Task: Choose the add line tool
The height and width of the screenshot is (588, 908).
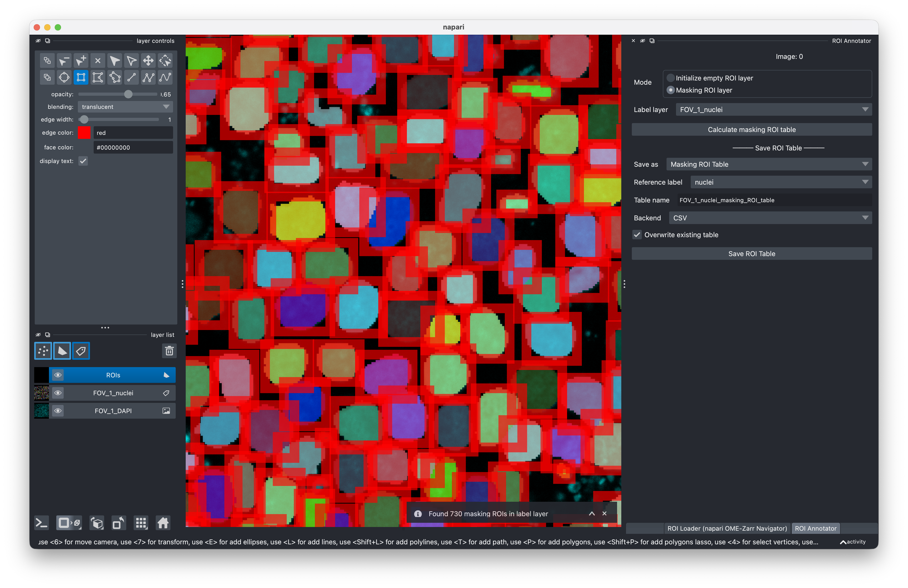Action: (x=131, y=77)
